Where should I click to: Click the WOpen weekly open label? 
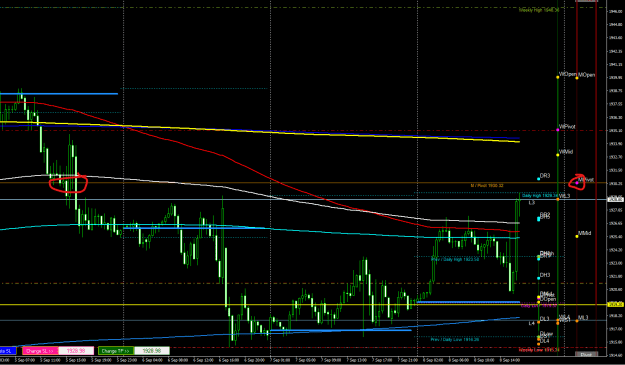[568, 75]
